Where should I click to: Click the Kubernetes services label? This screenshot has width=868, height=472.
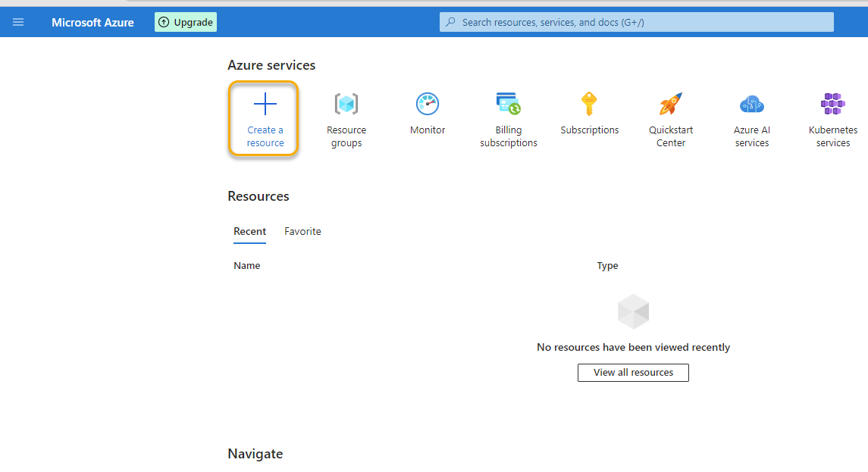(x=833, y=136)
